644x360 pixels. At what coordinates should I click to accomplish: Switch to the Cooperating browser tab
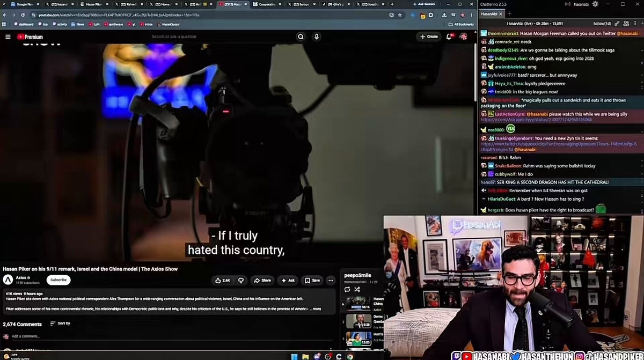[267, 4]
